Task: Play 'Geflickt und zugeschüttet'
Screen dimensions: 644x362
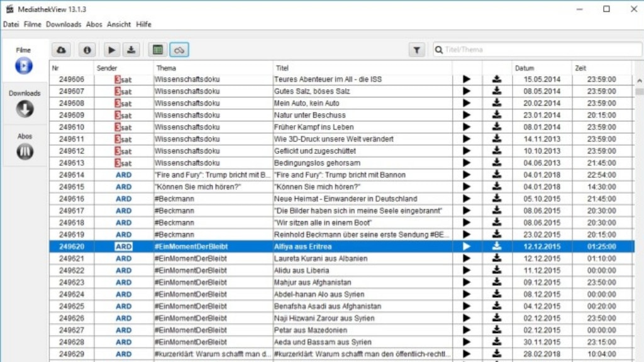Action: click(467, 151)
